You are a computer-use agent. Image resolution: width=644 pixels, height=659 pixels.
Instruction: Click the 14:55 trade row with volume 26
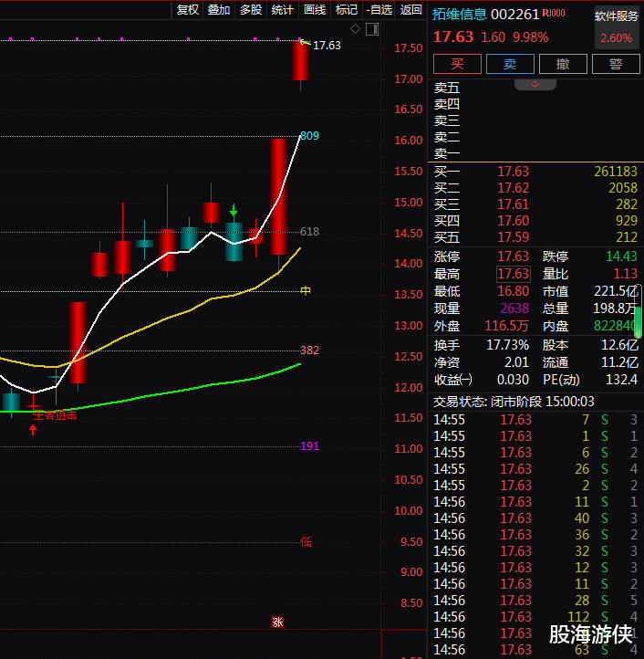click(x=535, y=469)
